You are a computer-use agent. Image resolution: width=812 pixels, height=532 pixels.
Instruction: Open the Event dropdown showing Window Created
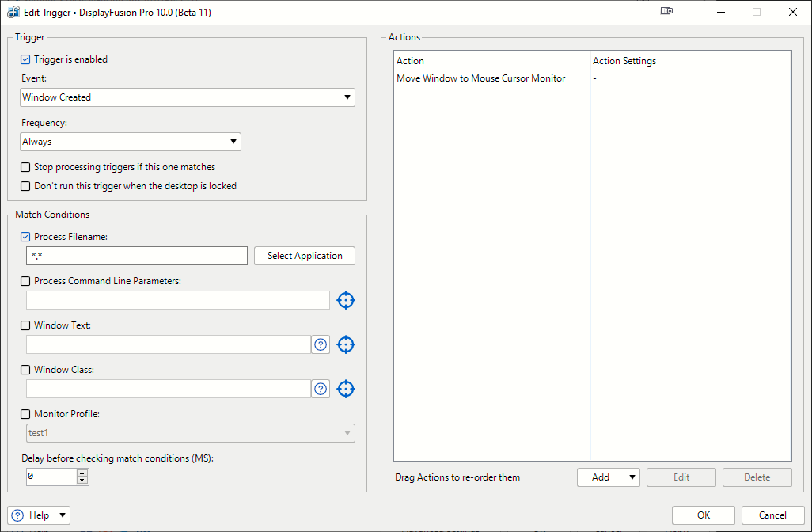[x=188, y=97]
